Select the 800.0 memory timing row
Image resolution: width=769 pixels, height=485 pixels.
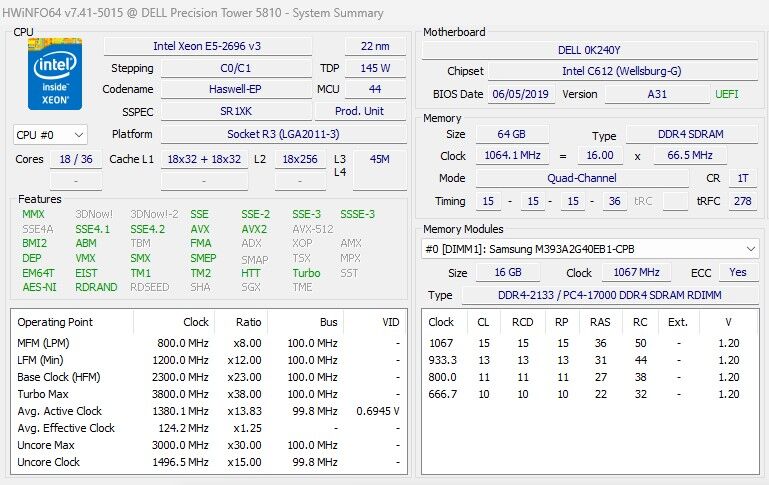pyautogui.click(x=590, y=377)
